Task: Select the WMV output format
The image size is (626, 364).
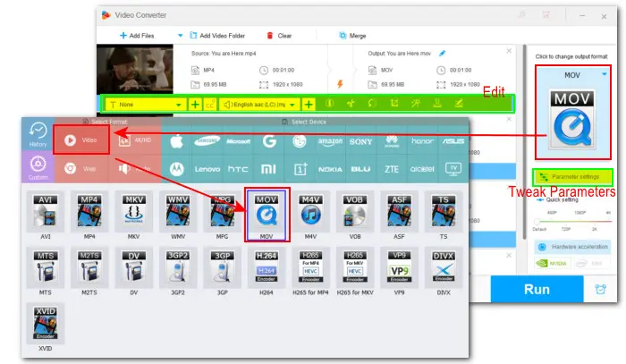Action: click(x=178, y=212)
